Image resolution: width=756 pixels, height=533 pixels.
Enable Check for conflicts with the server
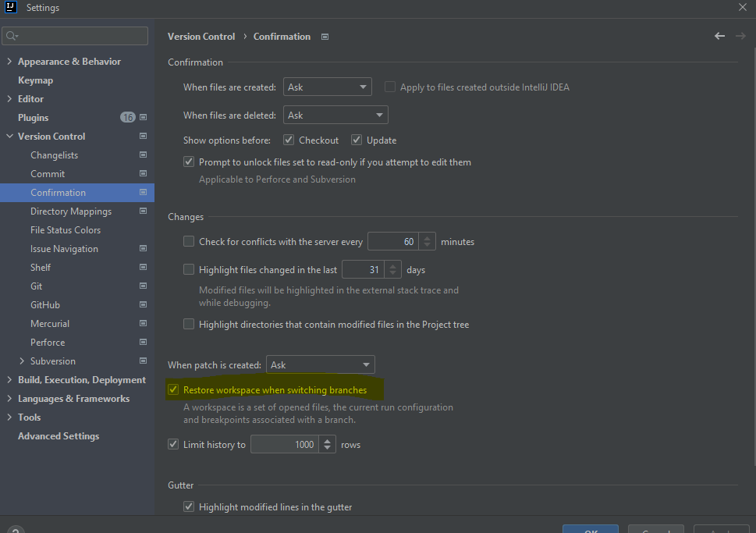pos(189,241)
